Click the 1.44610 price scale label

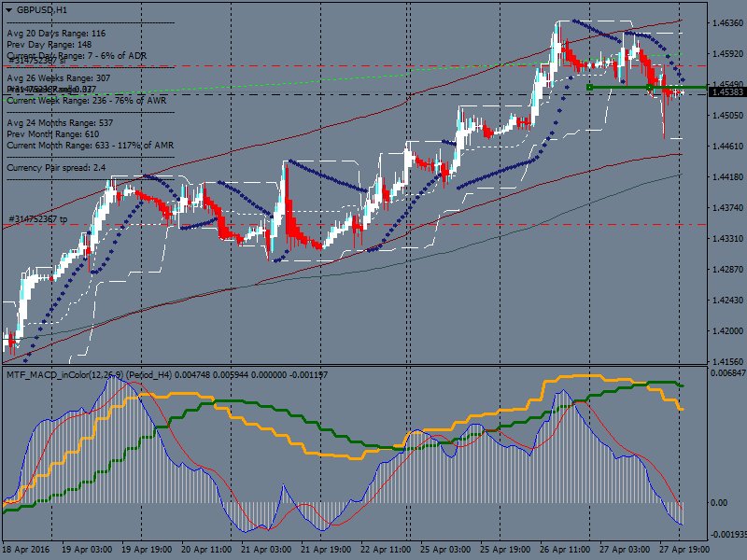coord(727,147)
